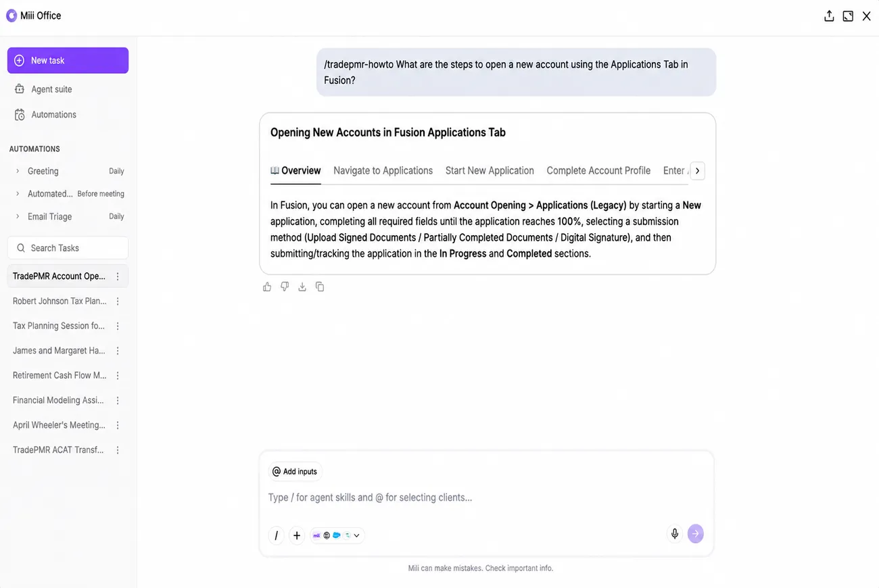Click the disclaimer Mili can make mistakes
The width and height of the screenshot is (879, 588).
[x=481, y=568]
